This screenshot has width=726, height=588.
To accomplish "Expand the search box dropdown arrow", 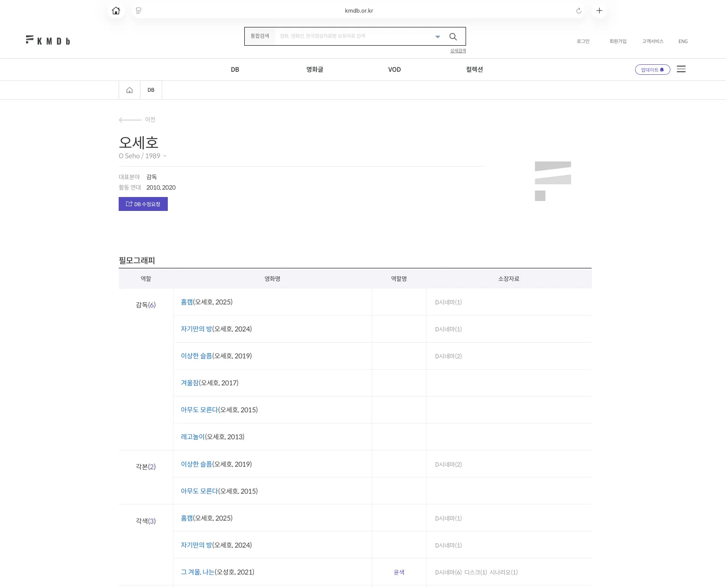I will pos(438,37).
